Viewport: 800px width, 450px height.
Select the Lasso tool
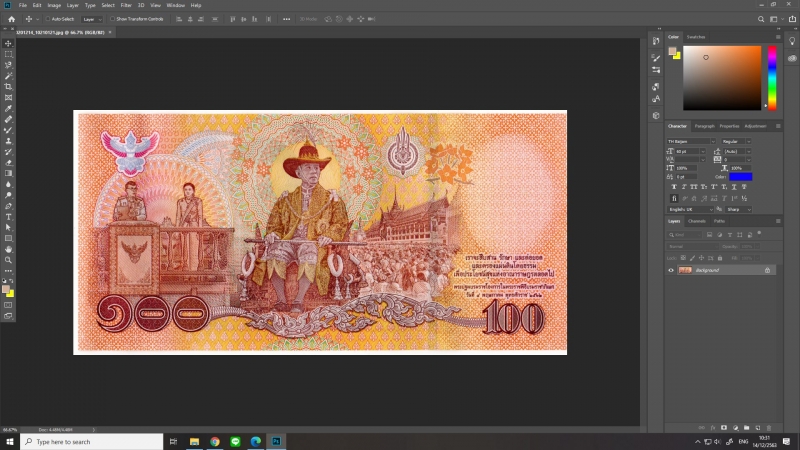tap(8, 65)
